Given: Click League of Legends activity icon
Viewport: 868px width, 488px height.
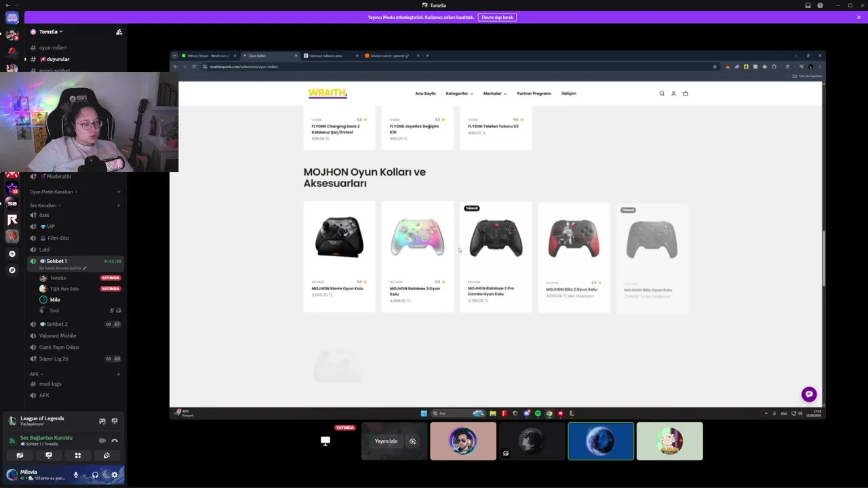Looking at the screenshot, I should 12,421.
